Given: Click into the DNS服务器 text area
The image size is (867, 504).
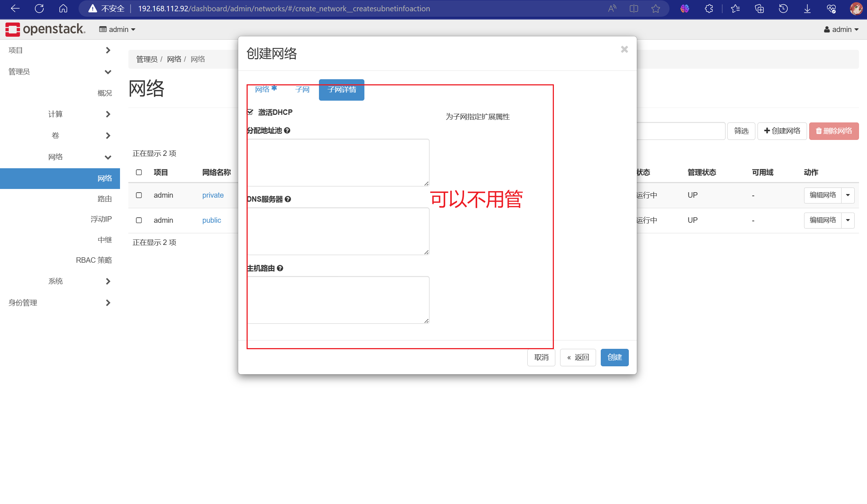Looking at the screenshot, I should [338, 231].
